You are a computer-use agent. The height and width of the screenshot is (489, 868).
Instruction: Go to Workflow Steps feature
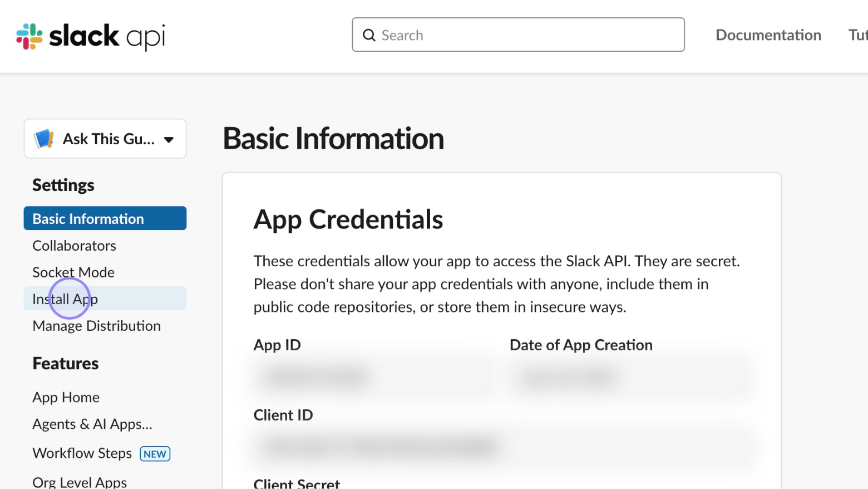point(82,453)
